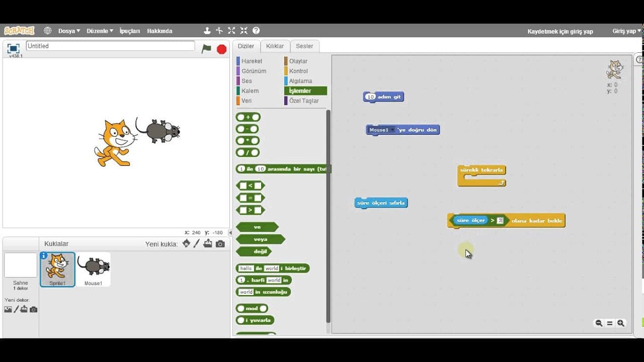
Task: Open Mouse1 dropdown in point-towards block
Action: click(382, 130)
